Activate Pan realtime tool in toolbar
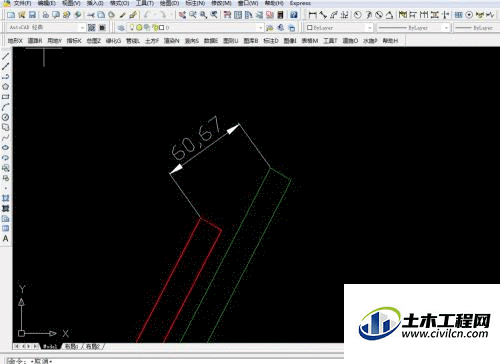Viewport: 500px width, 364px height. pyautogui.click(x=182, y=15)
